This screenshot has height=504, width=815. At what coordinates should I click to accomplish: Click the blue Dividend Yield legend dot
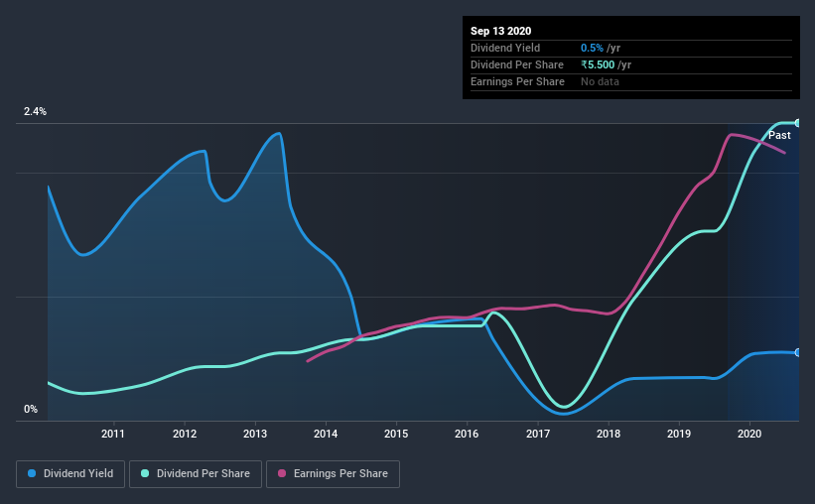coord(32,473)
